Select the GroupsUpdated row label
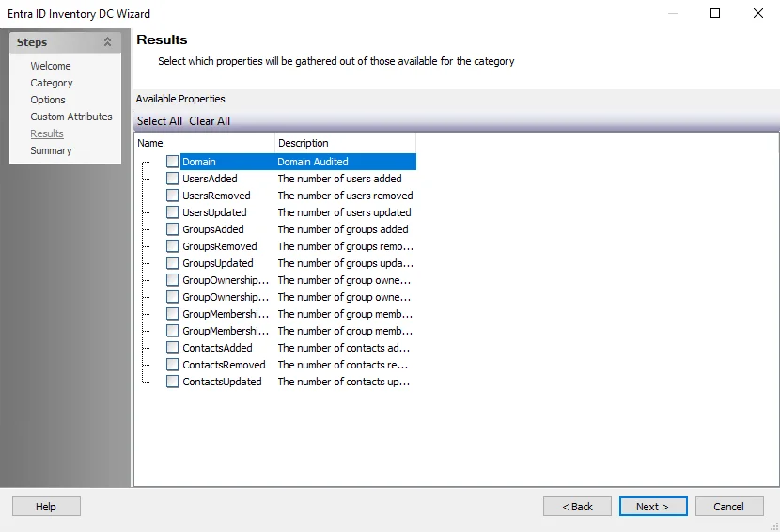The width and height of the screenshot is (780, 532). tap(217, 263)
